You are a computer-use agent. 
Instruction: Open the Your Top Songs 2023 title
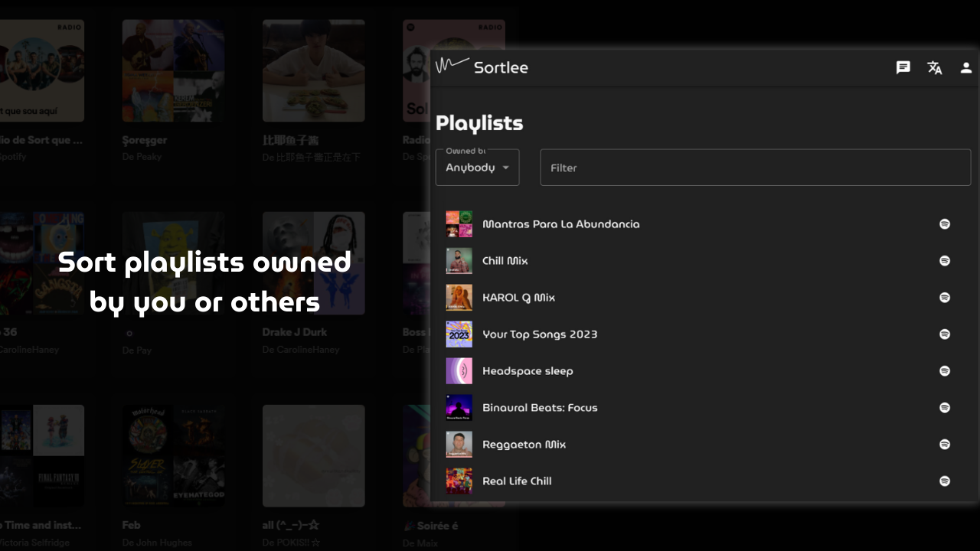540,334
